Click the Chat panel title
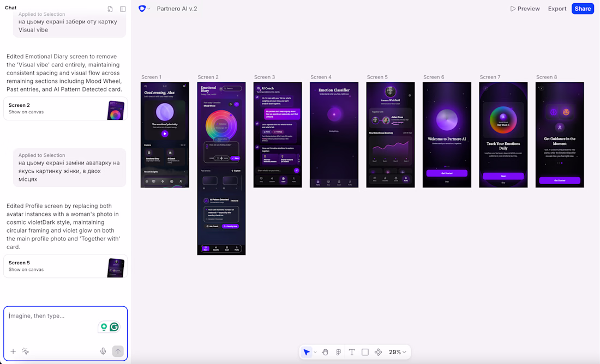 pos(11,8)
